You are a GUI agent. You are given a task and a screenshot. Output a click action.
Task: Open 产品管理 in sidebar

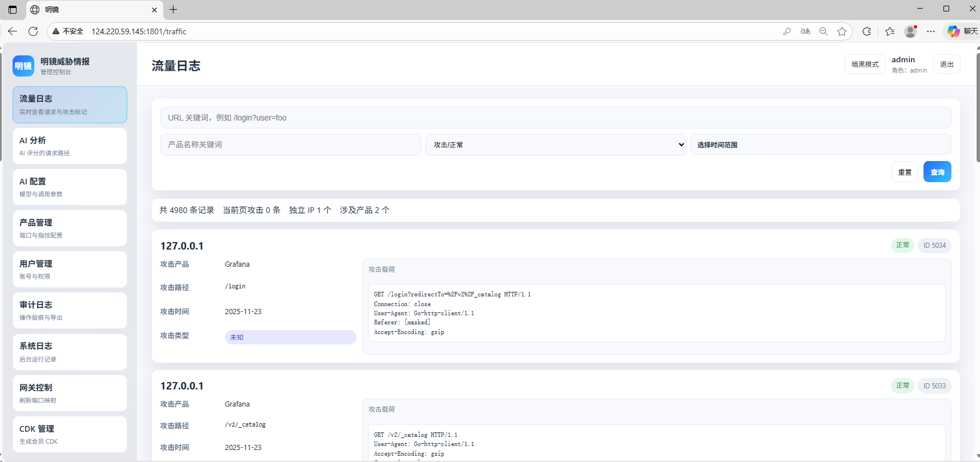coord(70,228)
